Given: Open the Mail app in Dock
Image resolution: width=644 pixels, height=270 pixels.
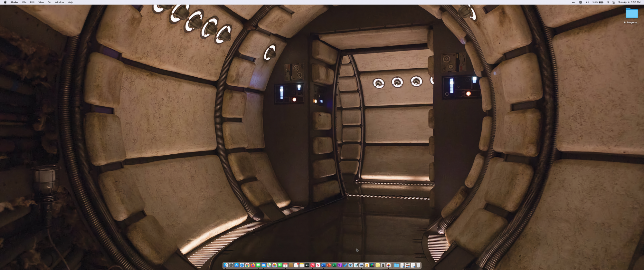Looking at the screenshot, I should [264, 265].
